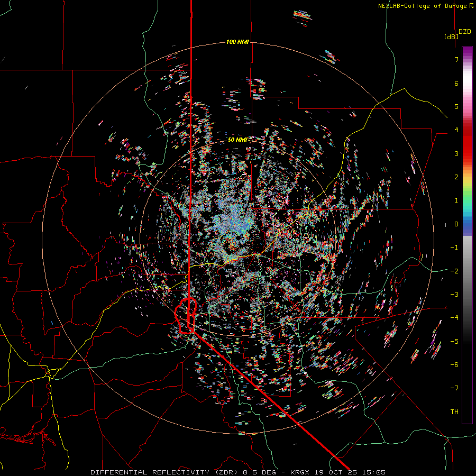Image resolution: width=476 pixels, height=476 pixels.
Task: Click the 1 value on the dB scale
Action: pyautogui.click(x=456, y=200)
